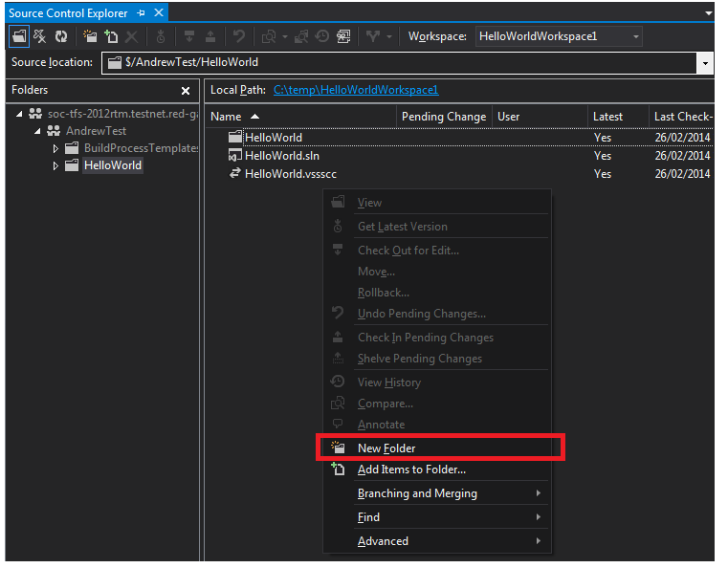This screenshot has width=728, height=568.
Task: Expand the BuildProcessTemplates tree node
Action: 55,148
